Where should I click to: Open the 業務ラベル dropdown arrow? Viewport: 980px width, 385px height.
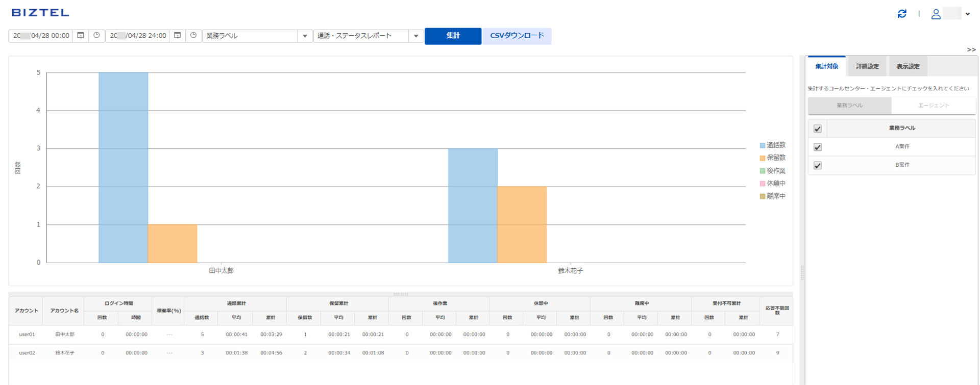click(x=305, y=36)
